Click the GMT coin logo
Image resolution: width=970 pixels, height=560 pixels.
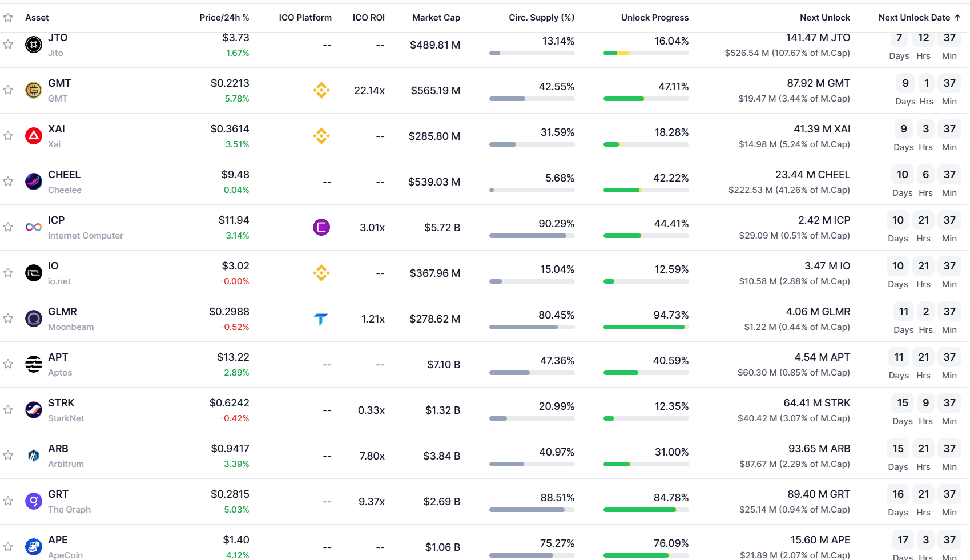tap(34, 90)
